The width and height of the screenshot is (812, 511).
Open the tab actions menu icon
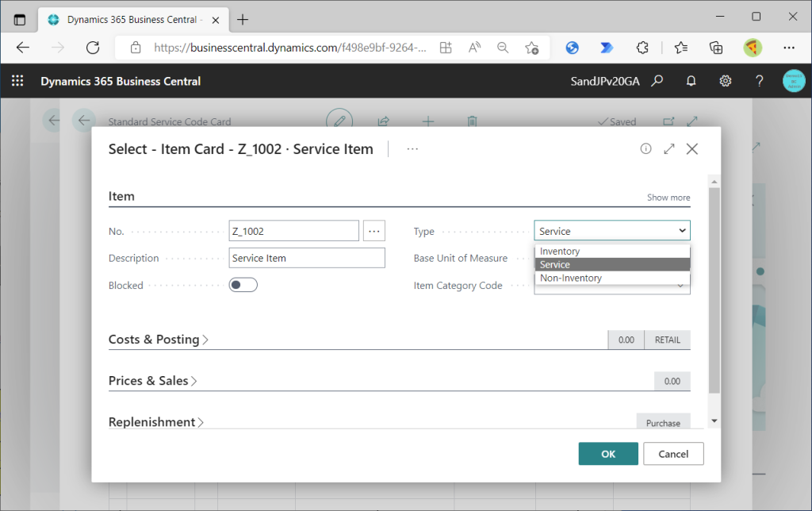coord(20,20)
